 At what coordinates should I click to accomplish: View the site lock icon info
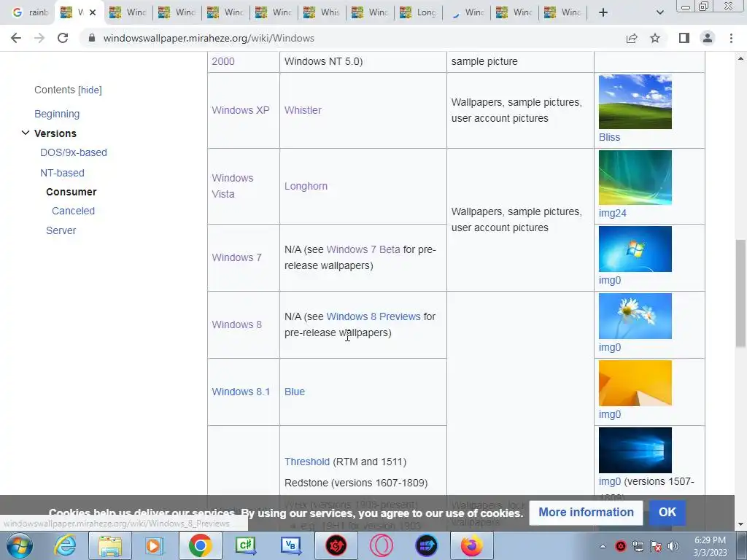pos(92,38)
